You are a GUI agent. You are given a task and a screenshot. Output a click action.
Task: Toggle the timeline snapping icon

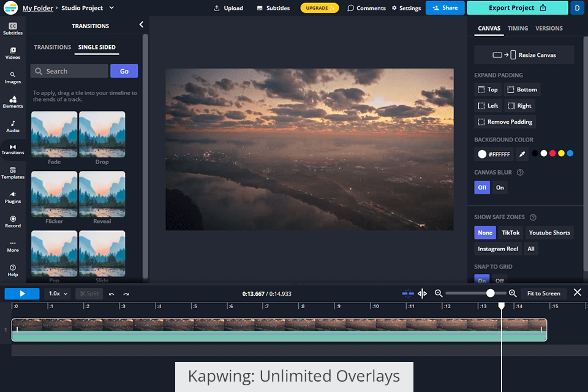(x=408, y=293)
